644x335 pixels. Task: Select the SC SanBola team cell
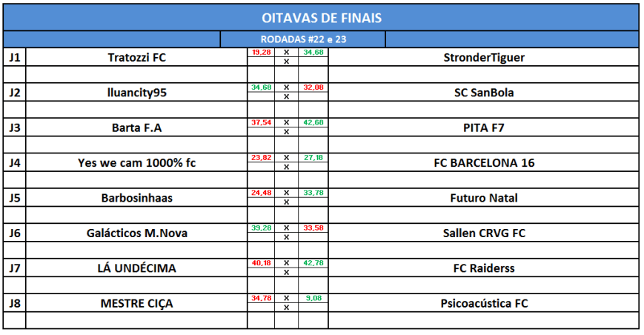484,93
